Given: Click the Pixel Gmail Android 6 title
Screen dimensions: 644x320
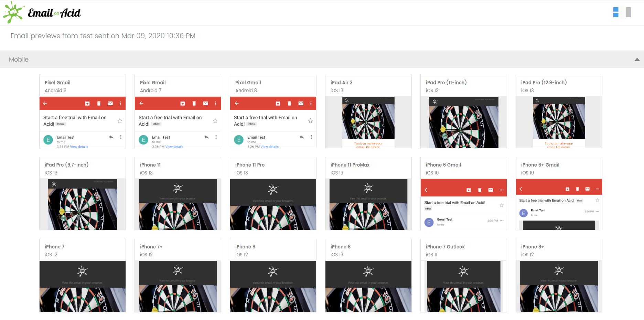Looking at the screenshot, I should 57,83.
